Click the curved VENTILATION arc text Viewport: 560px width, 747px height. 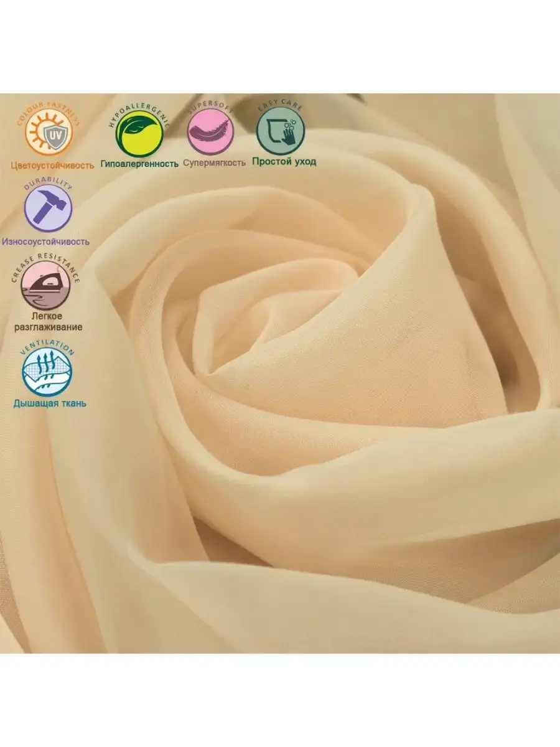pos(47,349)
